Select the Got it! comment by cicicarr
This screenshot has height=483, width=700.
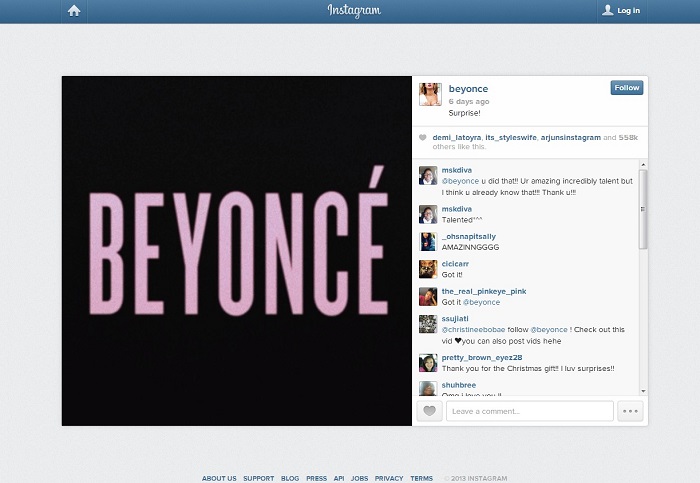click(x=452, y=275)
